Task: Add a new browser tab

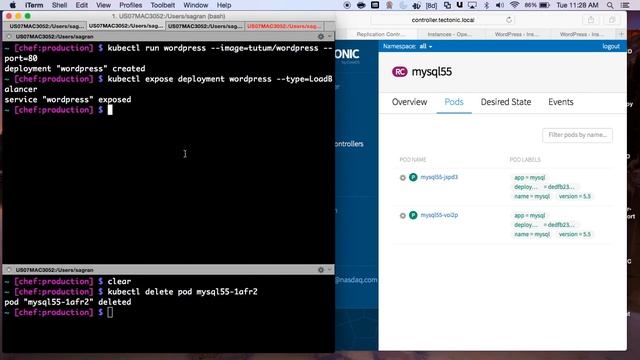Action: click(622, 34)
